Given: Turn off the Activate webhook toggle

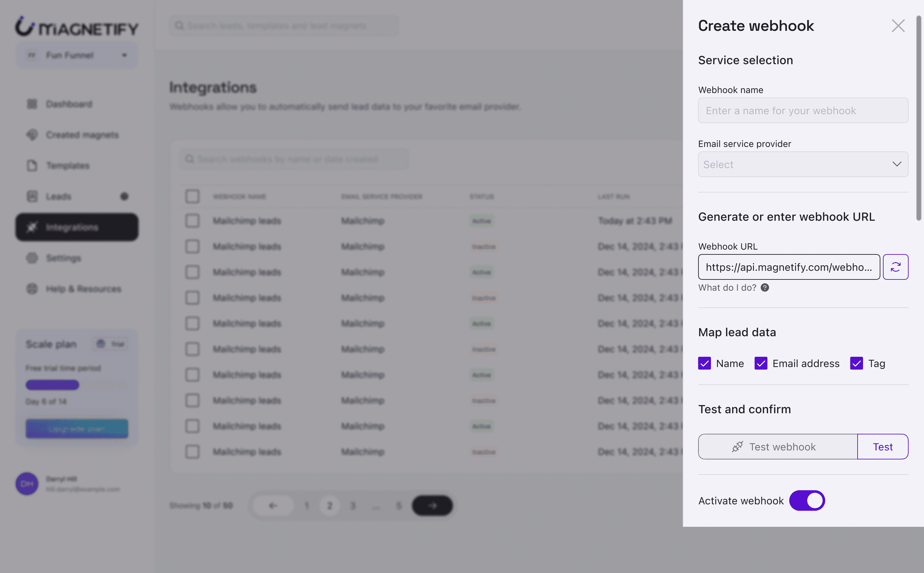Looking at the screenshot, I should [x=807, y=500].
